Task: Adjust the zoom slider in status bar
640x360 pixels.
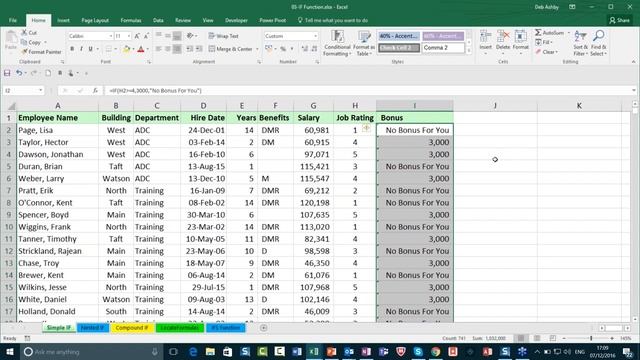Action: coord(591,338)
